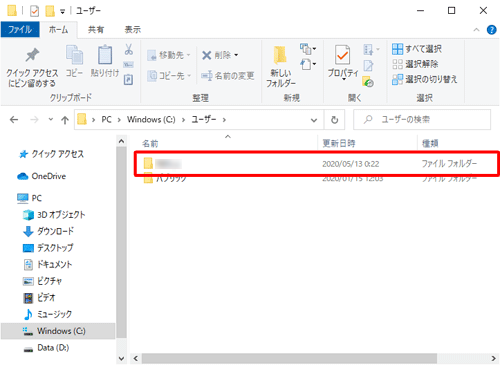Click PC in the address breadcrumb
Viewport: 500px width, 365px height.
pos(106,120)
